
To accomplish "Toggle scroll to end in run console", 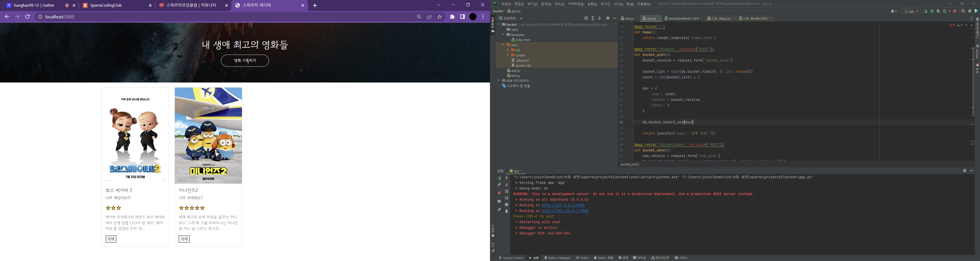I will click(507, 198).
